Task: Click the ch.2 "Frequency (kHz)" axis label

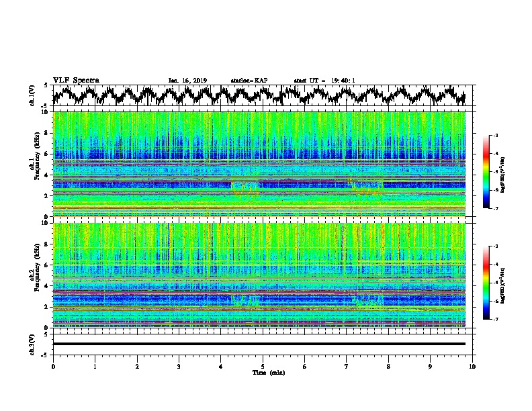Action: coord(37,267)
